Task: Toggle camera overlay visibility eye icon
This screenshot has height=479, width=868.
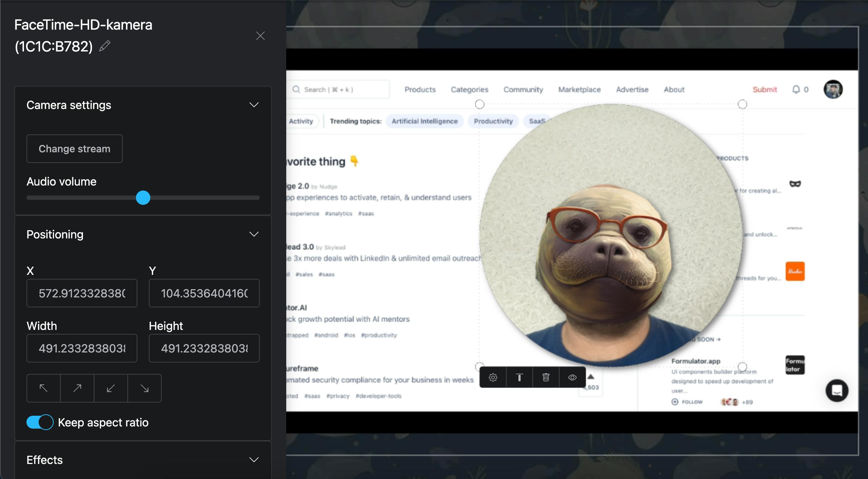Action: 572,377
